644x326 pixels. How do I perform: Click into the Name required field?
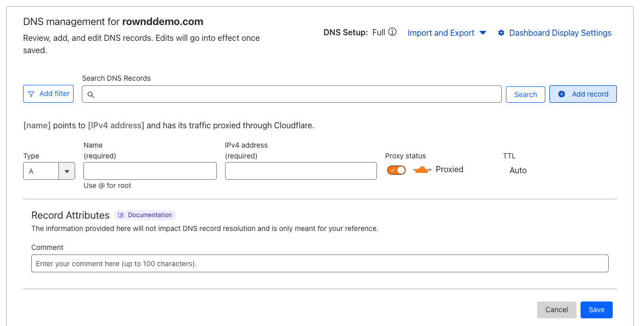tap(150, 171)
